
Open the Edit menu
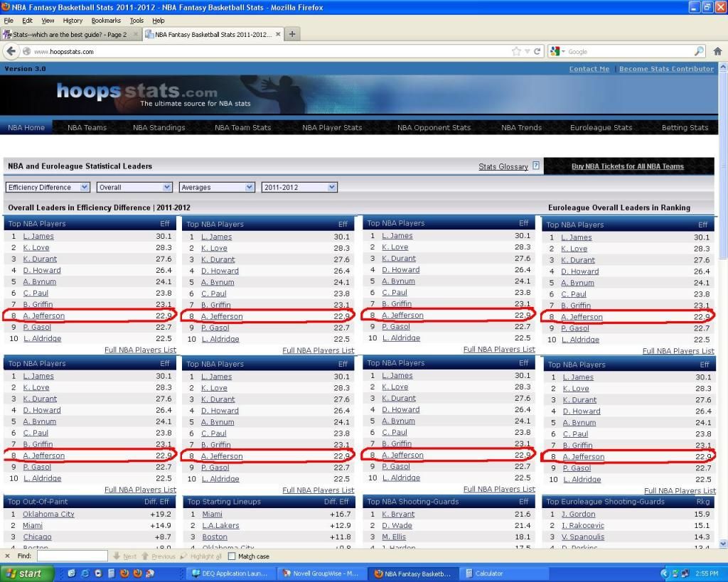(x=28, y=21)
